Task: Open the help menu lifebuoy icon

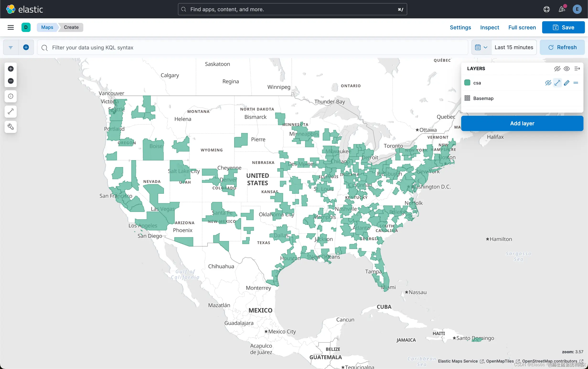Action: point(546,9)
